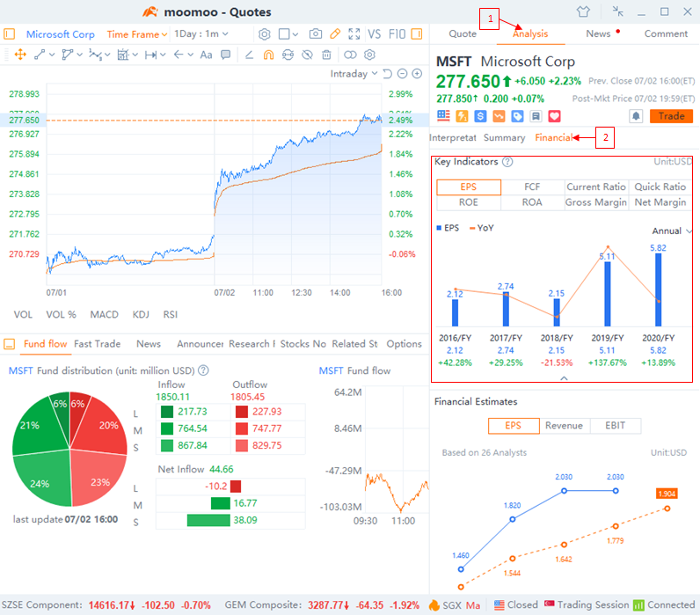Select the angle line tool
Screen dimensions: 700x615
coord(249,55)
